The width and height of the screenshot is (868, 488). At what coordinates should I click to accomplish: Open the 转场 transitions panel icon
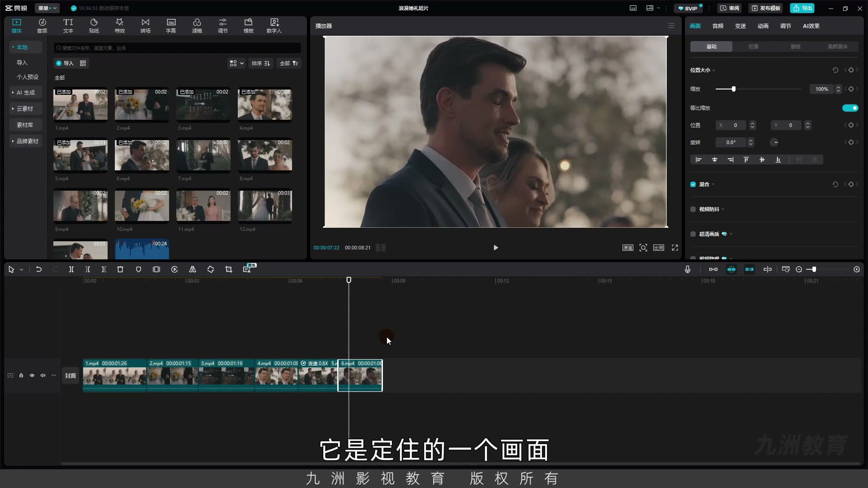[x=145, y=26]
